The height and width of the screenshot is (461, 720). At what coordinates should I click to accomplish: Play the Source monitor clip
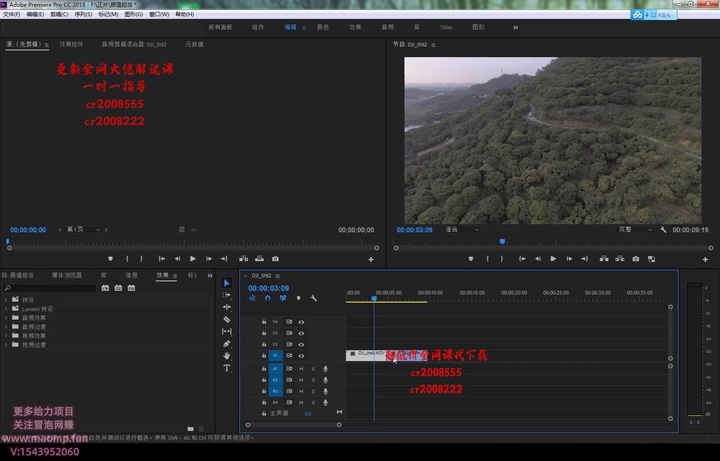pos(193,259)
